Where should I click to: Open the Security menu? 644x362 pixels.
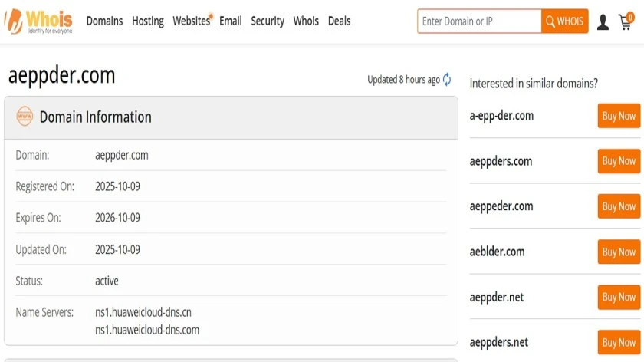(268, 21)
